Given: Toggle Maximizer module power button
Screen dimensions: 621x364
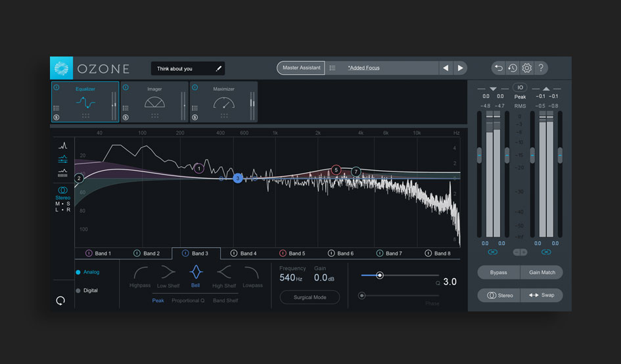Looking at the screenshot, I should pyautogui.click(x=195, y=87).
